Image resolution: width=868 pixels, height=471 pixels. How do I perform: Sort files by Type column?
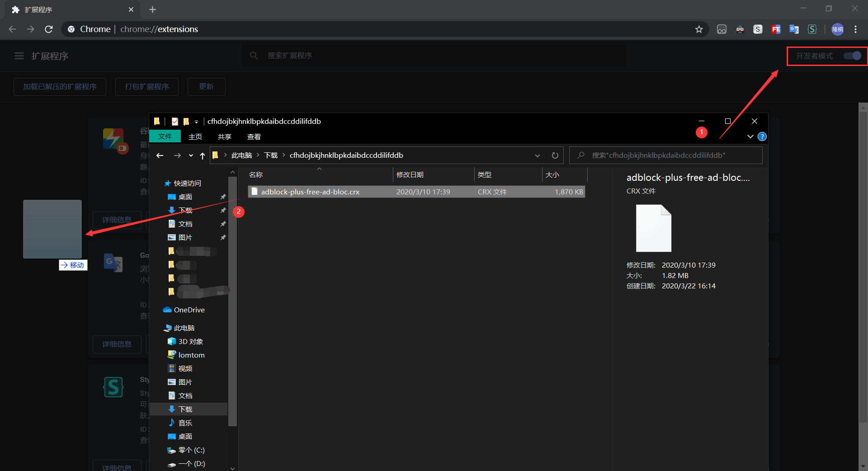pos(508,174)
